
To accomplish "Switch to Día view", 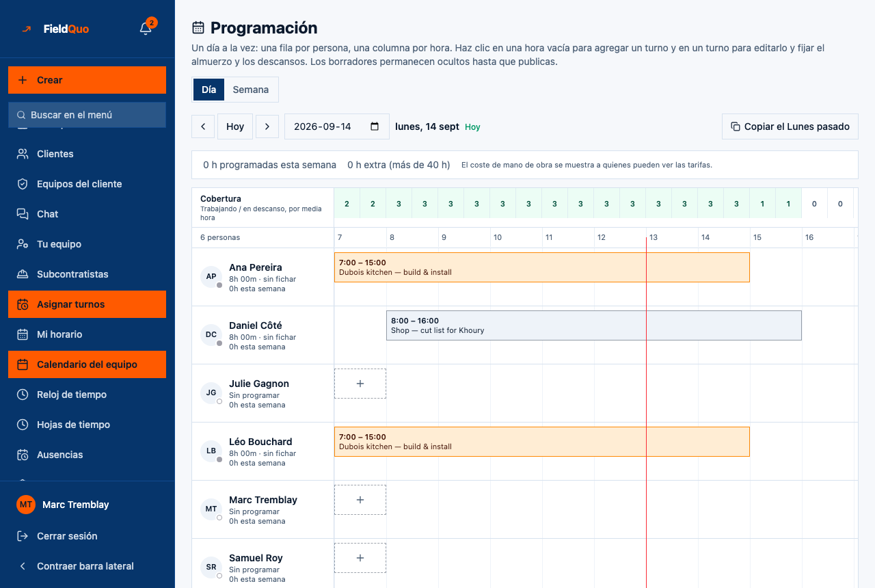I will point(208,90).
